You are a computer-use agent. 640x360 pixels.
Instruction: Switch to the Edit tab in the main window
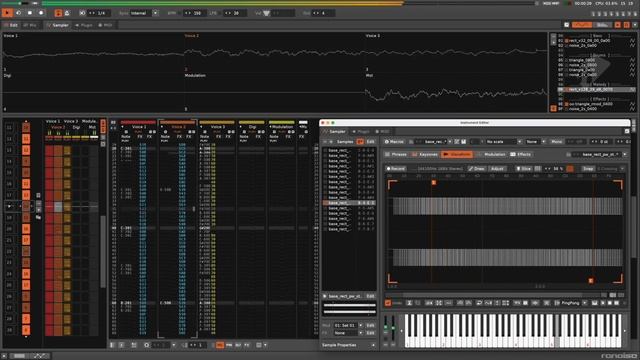11,25
